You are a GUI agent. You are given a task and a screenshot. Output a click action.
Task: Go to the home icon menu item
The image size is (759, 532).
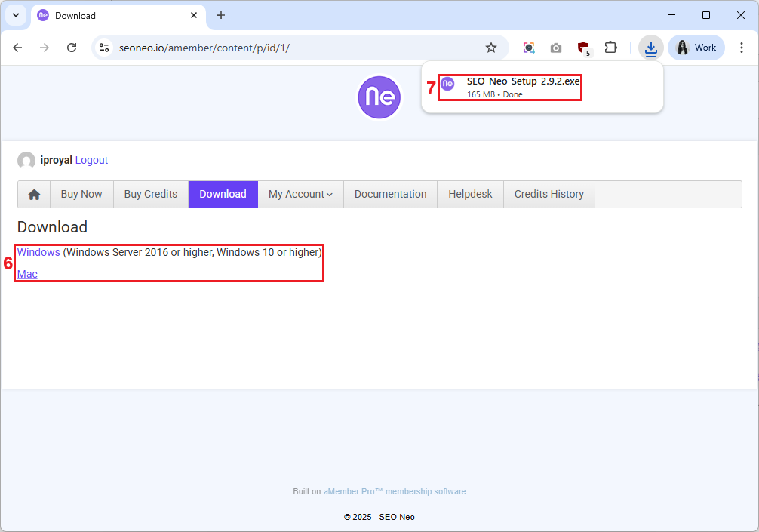click(x=34, y=194)
